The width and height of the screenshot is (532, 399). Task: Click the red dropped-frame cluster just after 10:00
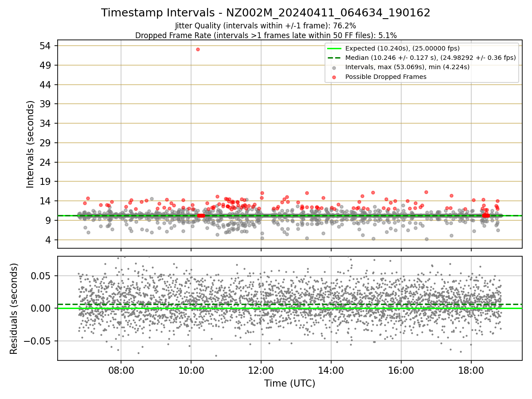[201, 215]
